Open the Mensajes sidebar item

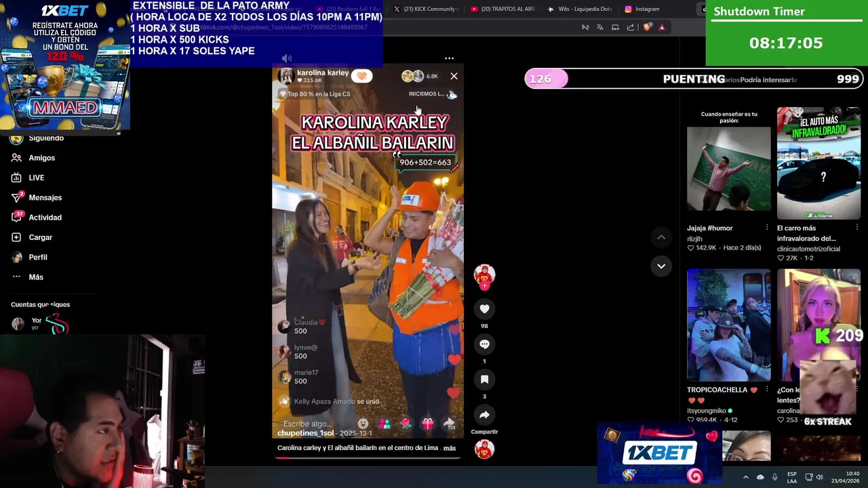pos(36,197)
